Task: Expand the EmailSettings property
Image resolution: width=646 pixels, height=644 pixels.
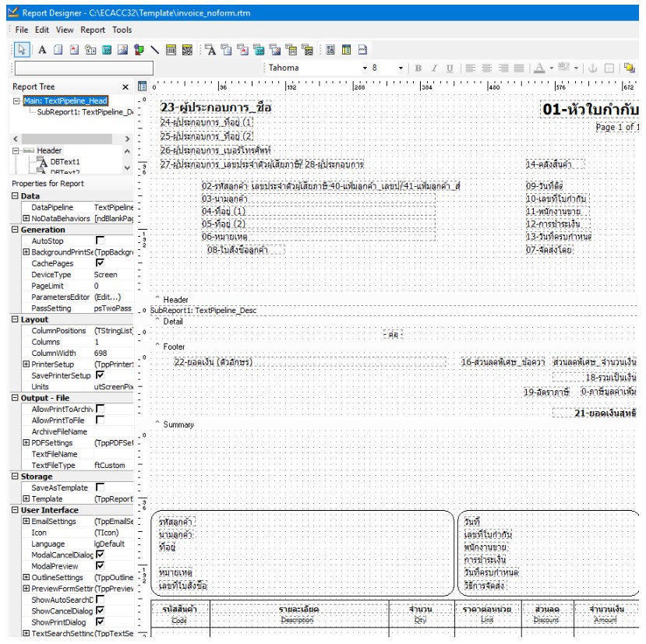Action: 26,521
